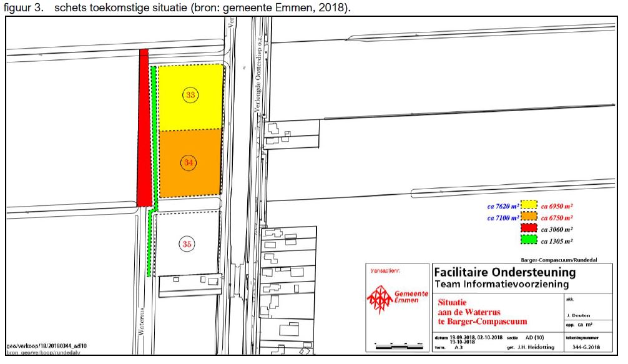
Task: Click the 'Facilitaire Ondersteuning' heading
Action: [x=504, y=273]
